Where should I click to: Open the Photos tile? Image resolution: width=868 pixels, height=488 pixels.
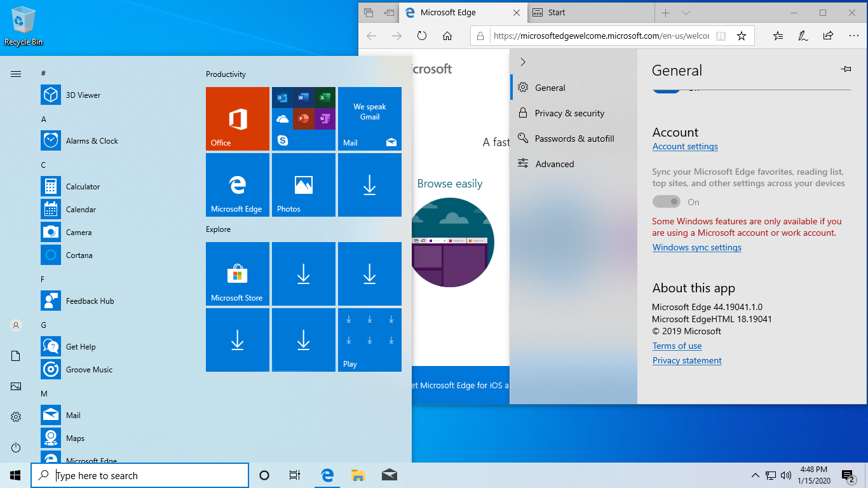304,185
